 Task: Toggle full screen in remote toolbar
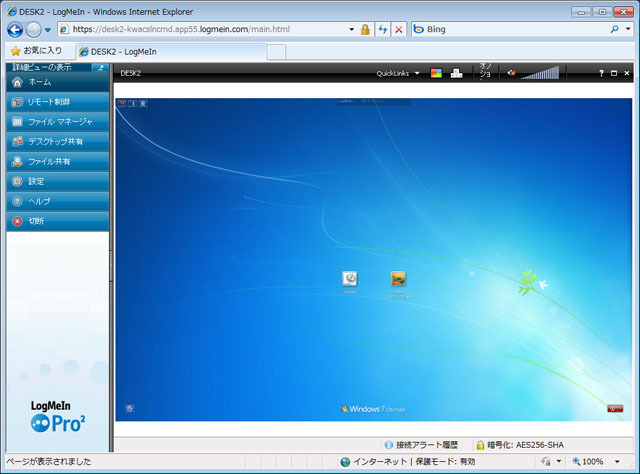[614, 73]
